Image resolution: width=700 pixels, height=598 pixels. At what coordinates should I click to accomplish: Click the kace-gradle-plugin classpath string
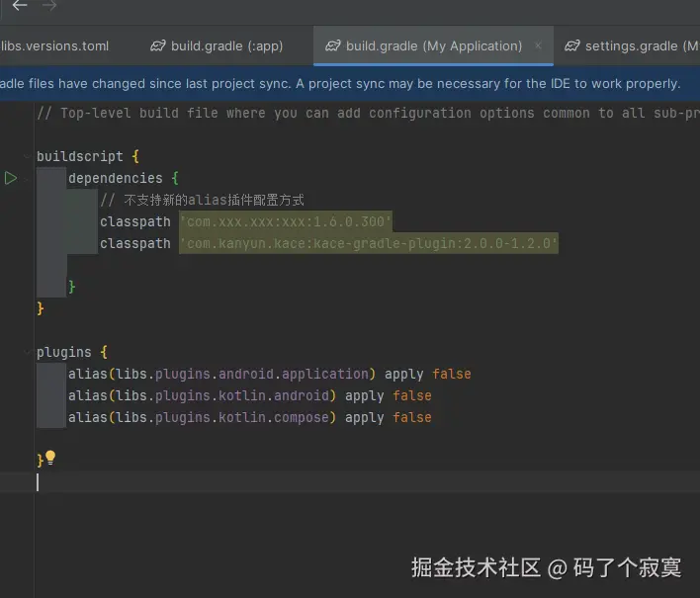click(369, 244)
